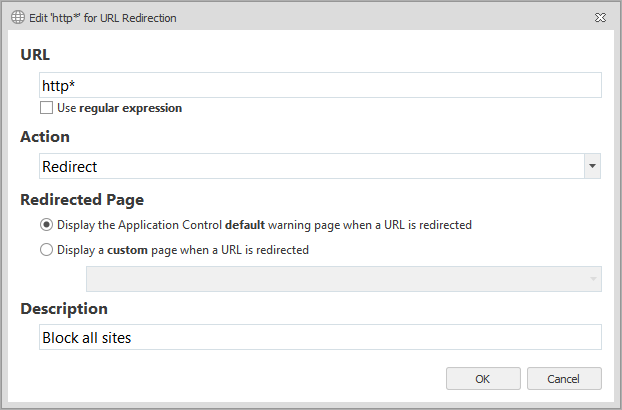Click the URL field containing http*
This screenshot has width=622, height=410.
pos(320,85)
